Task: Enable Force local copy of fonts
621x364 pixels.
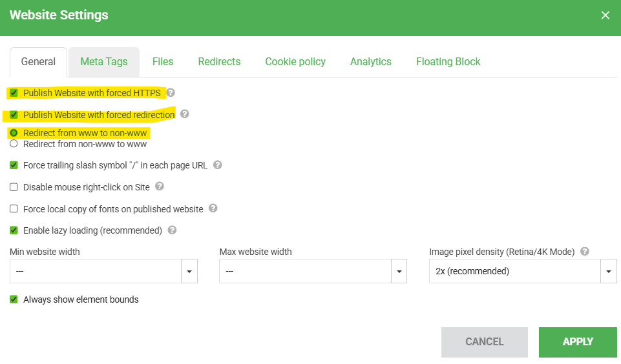Action: [x=14, y=208]
